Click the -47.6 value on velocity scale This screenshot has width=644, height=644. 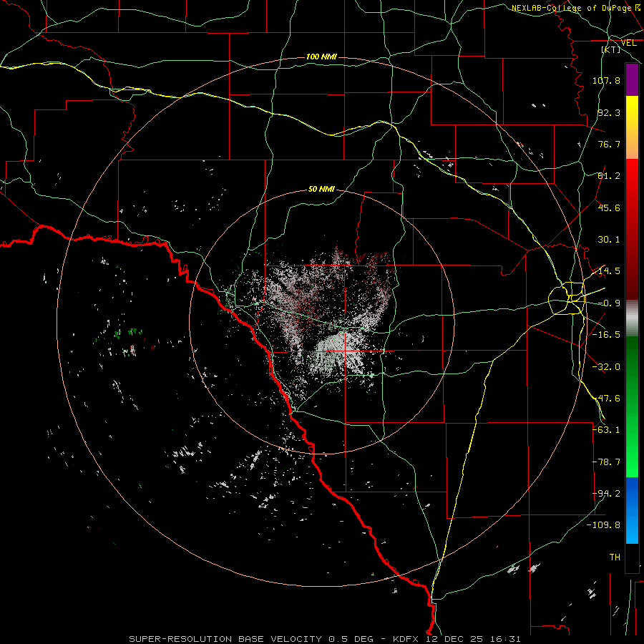(x=606, y=399)
